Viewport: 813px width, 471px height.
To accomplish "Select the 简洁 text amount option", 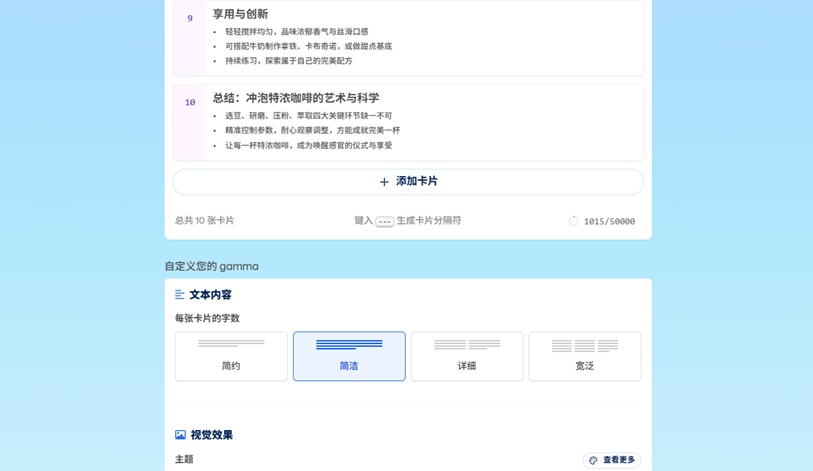I will [x=349, y=356].
